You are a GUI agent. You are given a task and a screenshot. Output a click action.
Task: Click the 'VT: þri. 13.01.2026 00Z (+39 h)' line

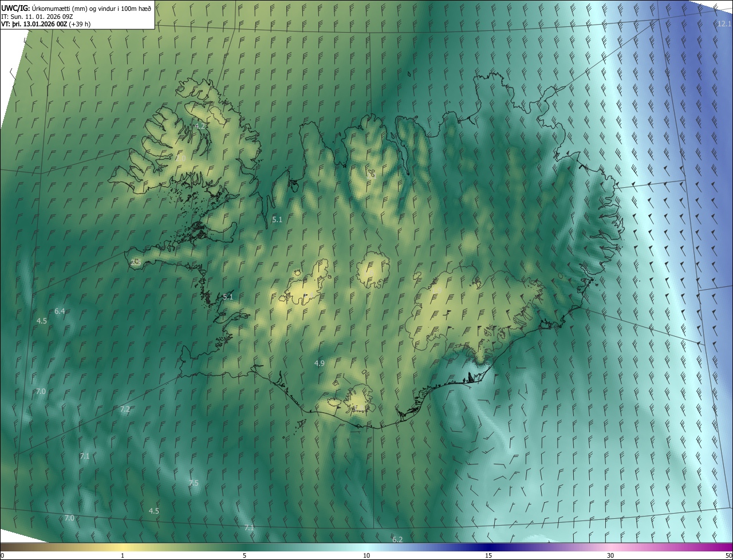[46, 24]
